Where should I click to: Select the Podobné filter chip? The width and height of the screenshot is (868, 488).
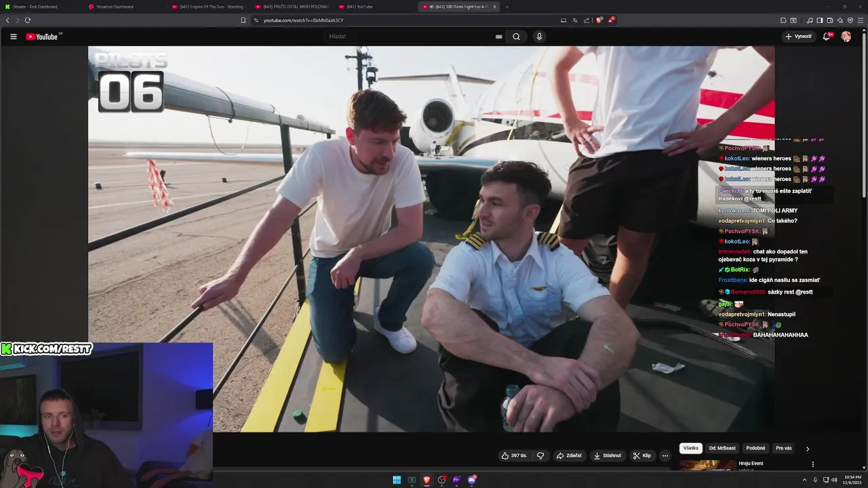[755, 448]
